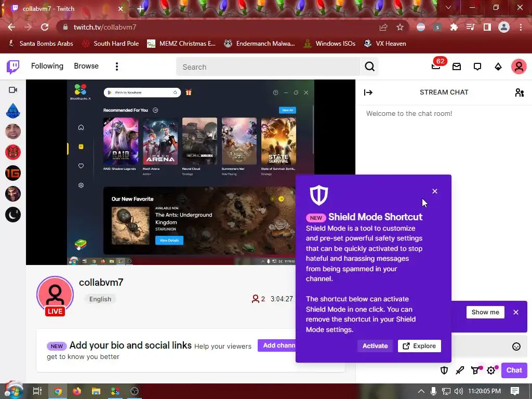
Task: Close the Shield Mode Shortcut popup
Action: [435, 191]
